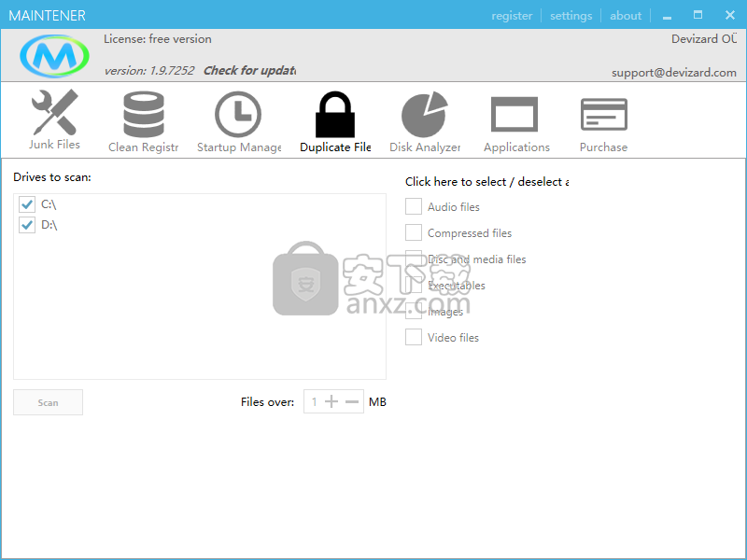Screen dimensions: 747x560
Task: Uncheck the C:\ drive checkbox
Action: [27, 204]
